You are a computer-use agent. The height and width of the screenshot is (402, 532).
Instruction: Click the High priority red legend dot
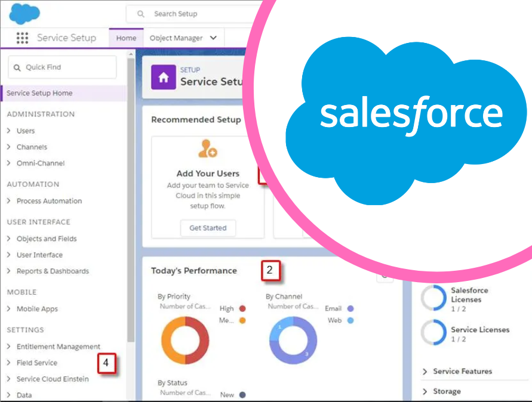pyautogui.click(x=242, y=308)
